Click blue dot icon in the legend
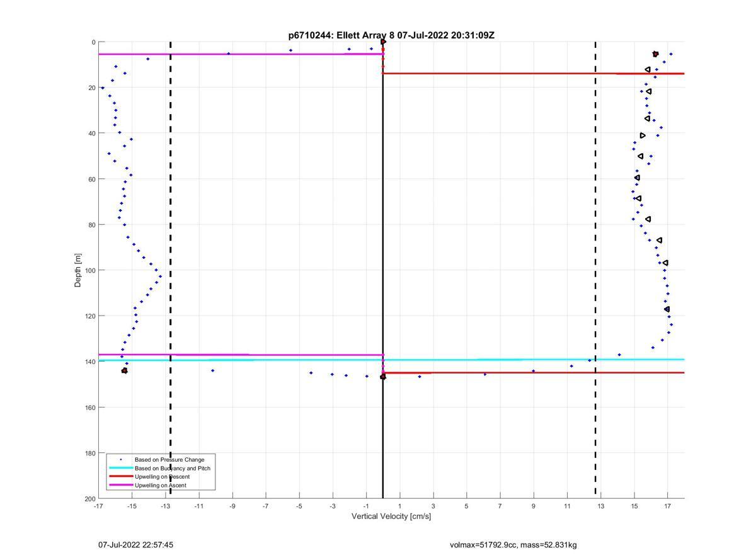Image resolution: width=756 pixels, height=560 pixels. 120,460
